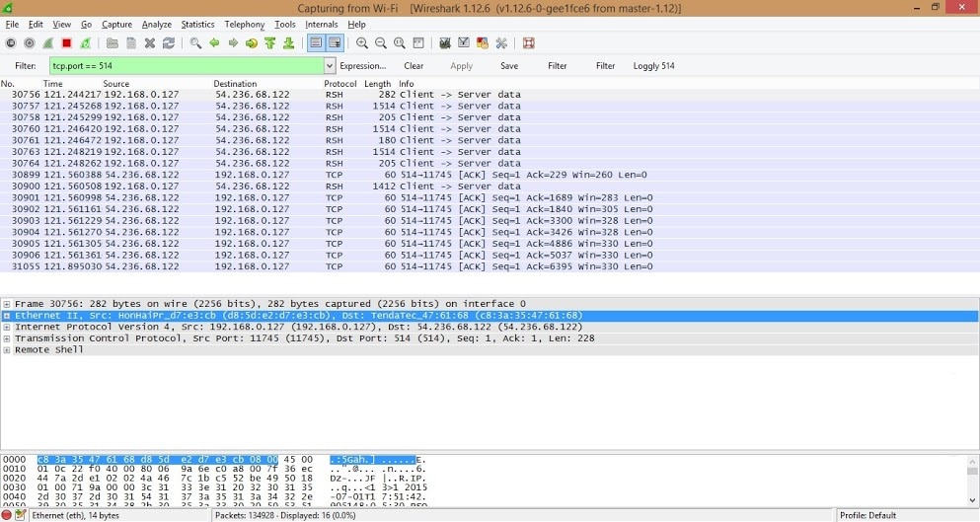980x522 pixels.
Task: Clear the display filter
Action: [x=414, y=66]
